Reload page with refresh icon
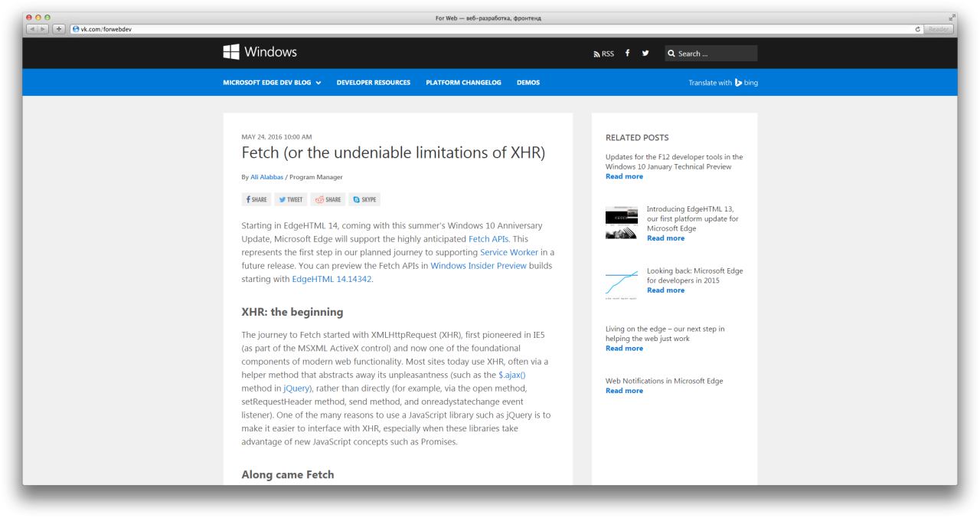Viewport: 980px width, 518px height. [918, 29]
